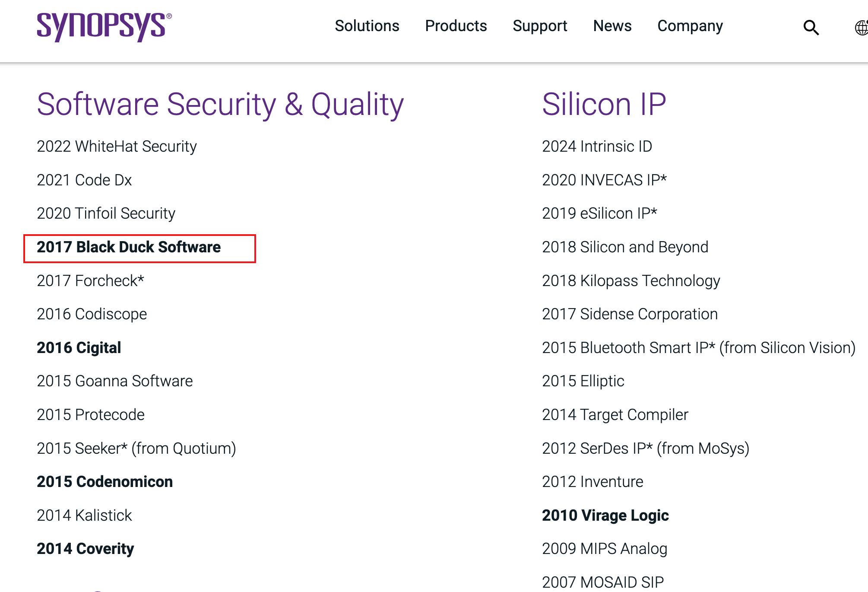Open the Solutions menu

(367, 26)
